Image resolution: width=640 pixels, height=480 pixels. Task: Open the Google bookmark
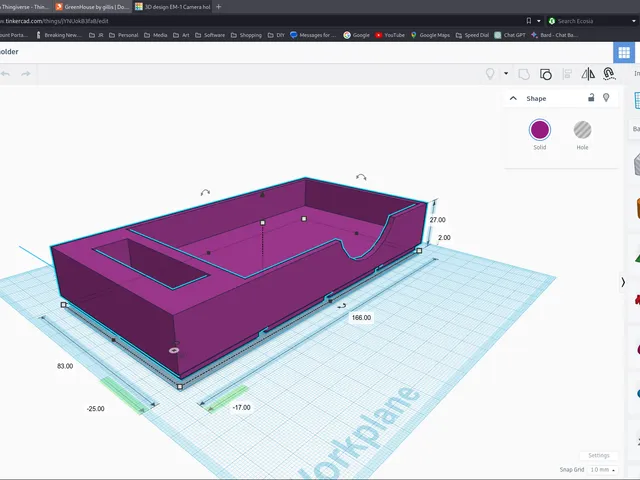point(356,35)
